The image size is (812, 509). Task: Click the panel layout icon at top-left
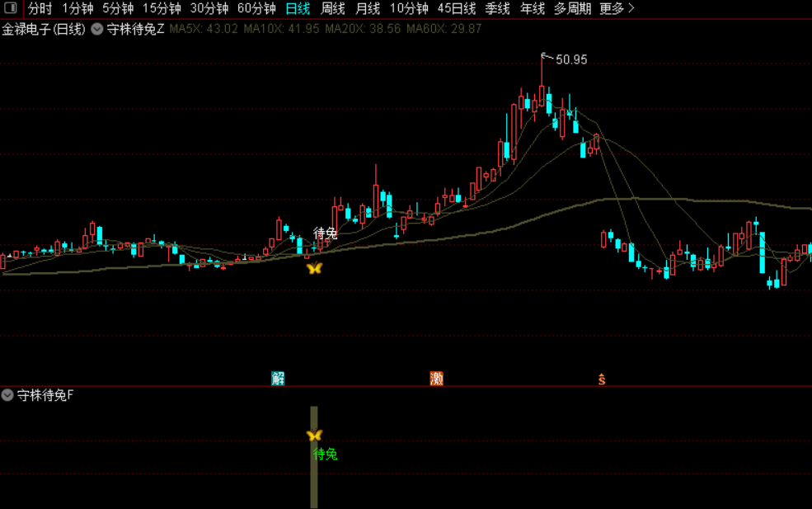click(x=11, y=7)
